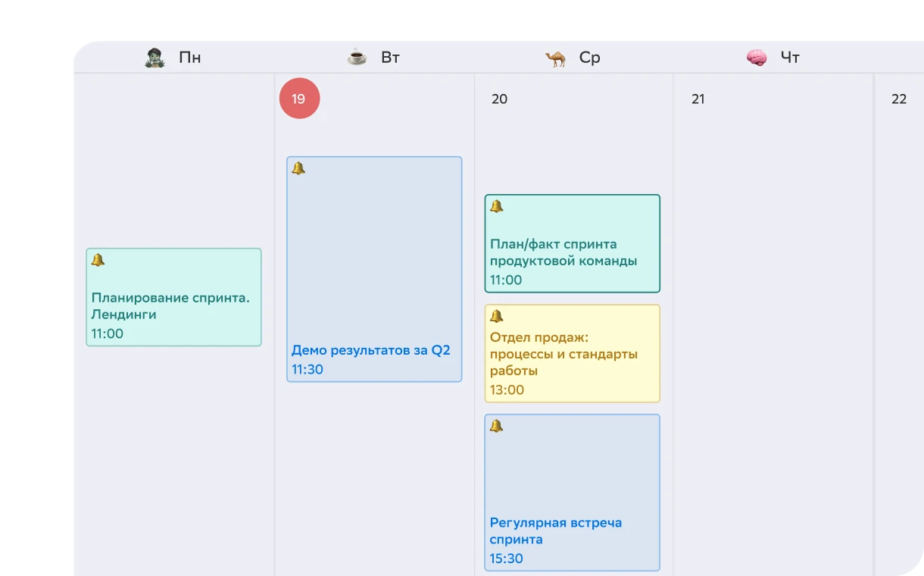This screenshot has height=576, width=924.
Task: Select the Ср weekday header
Action: pos(589,58)
